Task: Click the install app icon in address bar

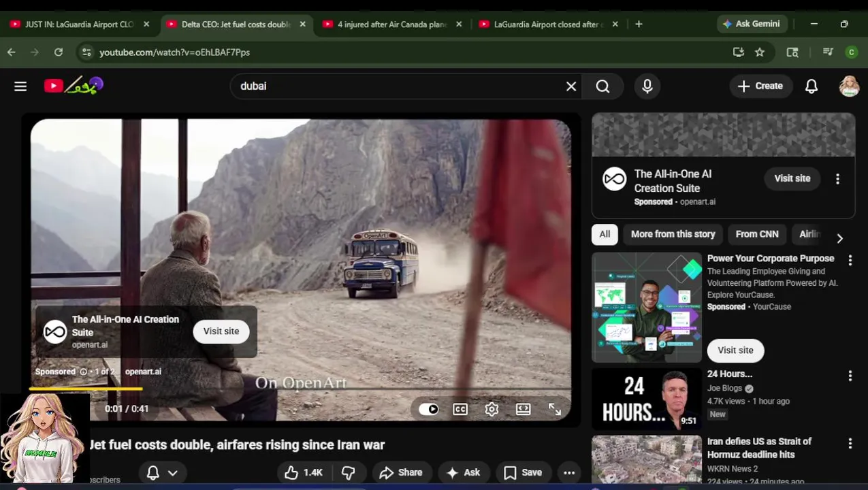Action: [x=738, y=52]
